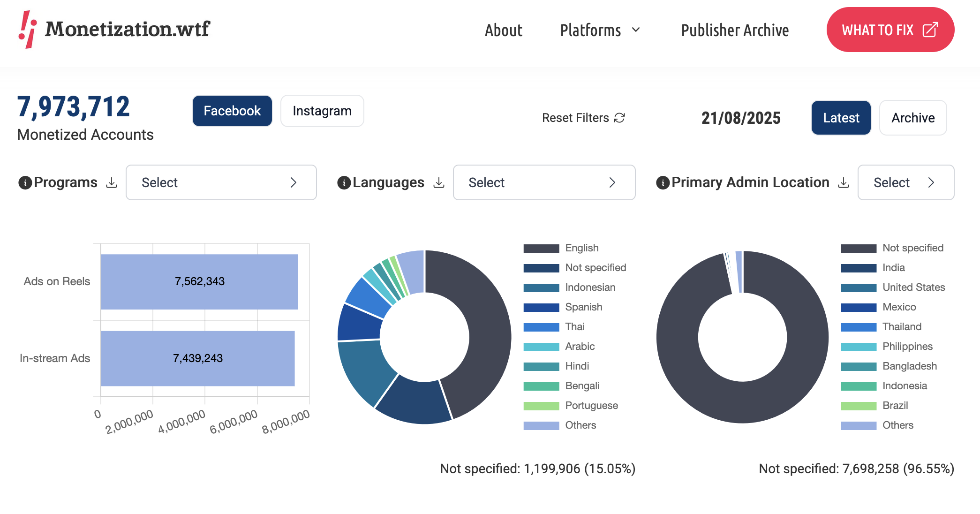Download the Primary Admin Location data
This screenshot has height=514, width=980.
tap(844, 182)
